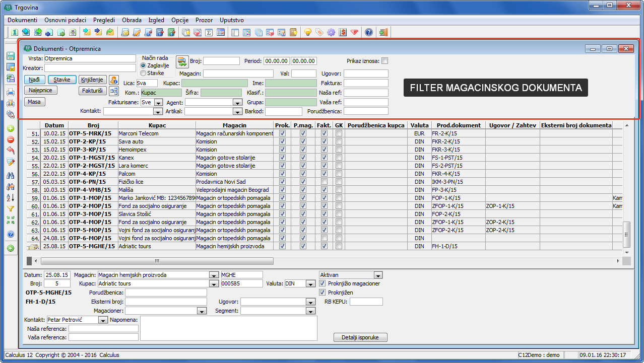The height and width of the screenshot is (363, 644).
Task: Click the red minus delete-record icon
Action: 11,139
